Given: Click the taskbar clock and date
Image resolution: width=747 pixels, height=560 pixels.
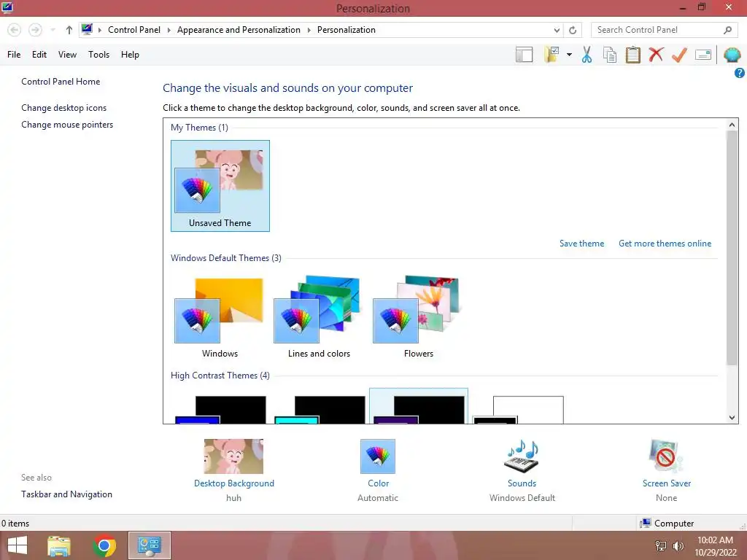Looking at the screenshot, I should (715, 546).
